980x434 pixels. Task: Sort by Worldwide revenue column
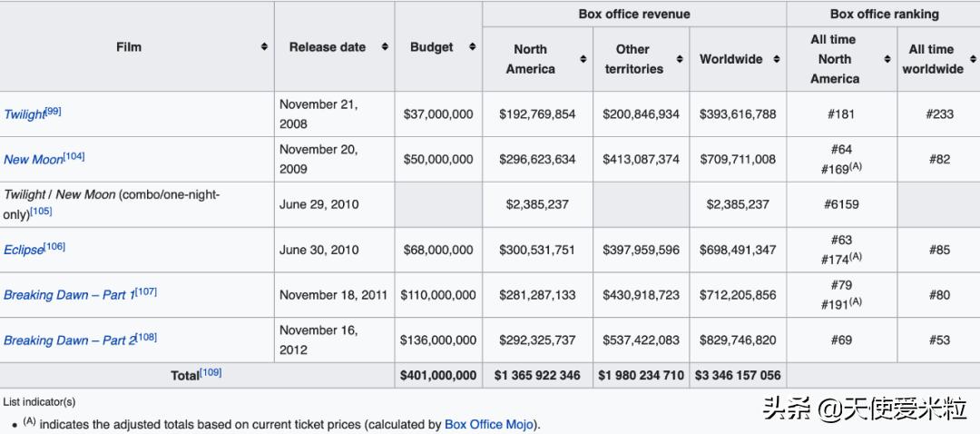pyautogui.click(x=777, y=59)
